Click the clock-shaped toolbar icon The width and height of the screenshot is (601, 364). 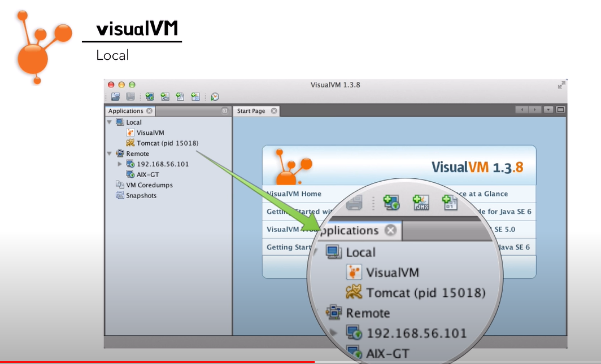pos(215,97)
